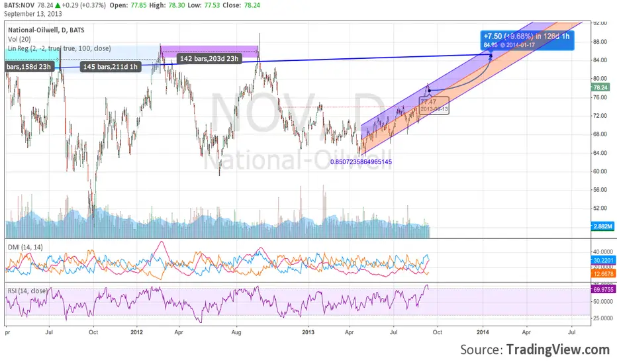Image resolution: width=617 pixels, height=364 pixels.
Task: Click the Close: 78.24 value
Action: pos(241,5)
